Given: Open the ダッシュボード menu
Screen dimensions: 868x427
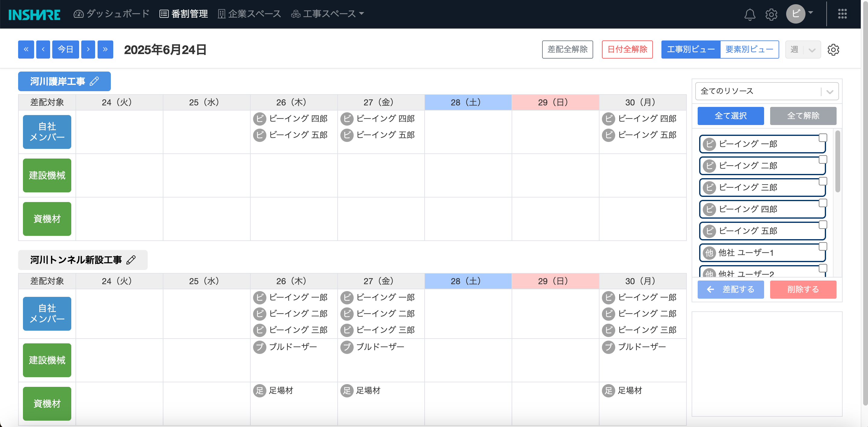Looking at the screenshot, I should (x=111, y=14).
